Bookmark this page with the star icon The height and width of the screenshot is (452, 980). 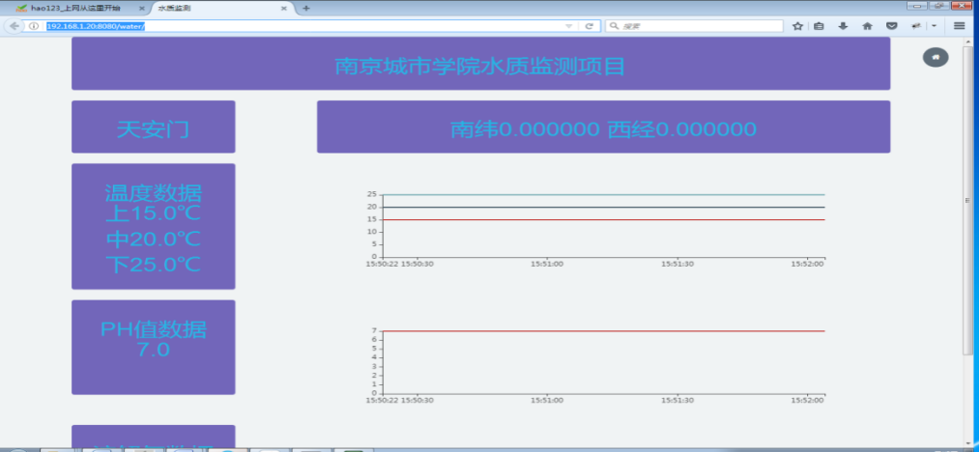[797, 26]
